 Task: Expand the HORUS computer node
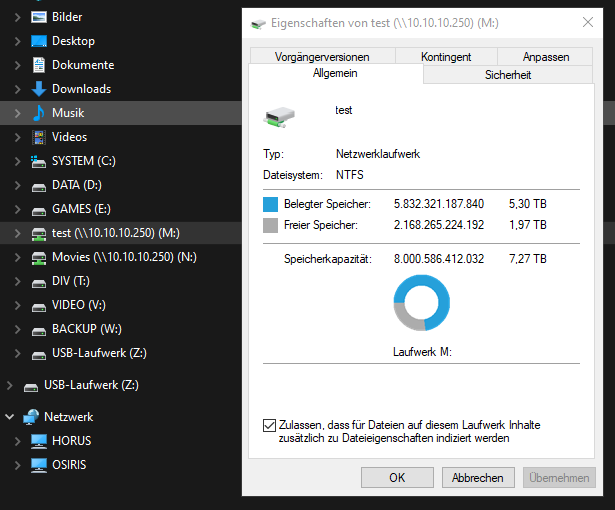pos(17,441)
